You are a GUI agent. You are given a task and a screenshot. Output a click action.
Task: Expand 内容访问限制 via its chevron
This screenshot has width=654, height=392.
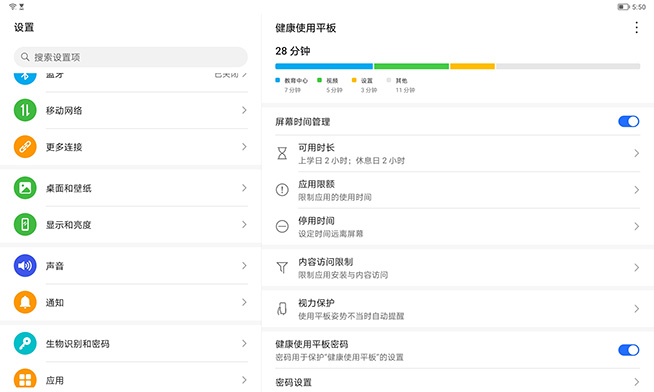pos(636,267)
